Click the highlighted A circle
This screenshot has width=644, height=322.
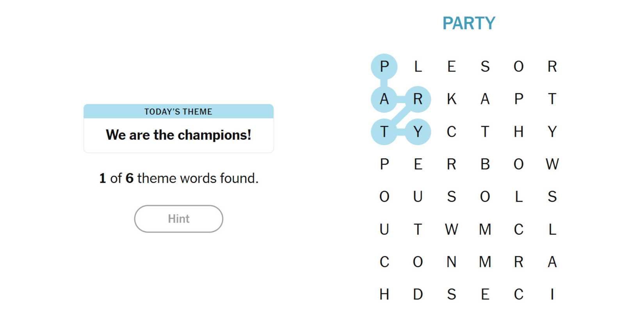(384, 99)
